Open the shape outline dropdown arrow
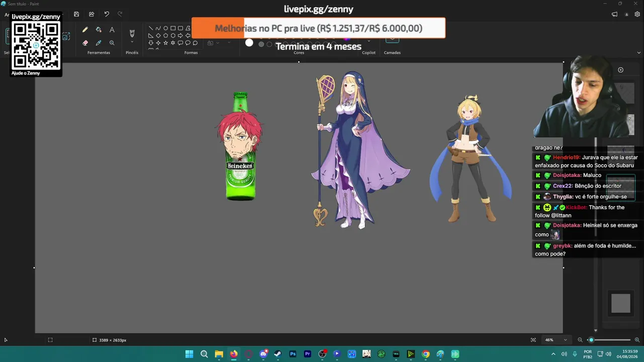Viewport: 644px width, 362px height. click(x=229, y=43)
